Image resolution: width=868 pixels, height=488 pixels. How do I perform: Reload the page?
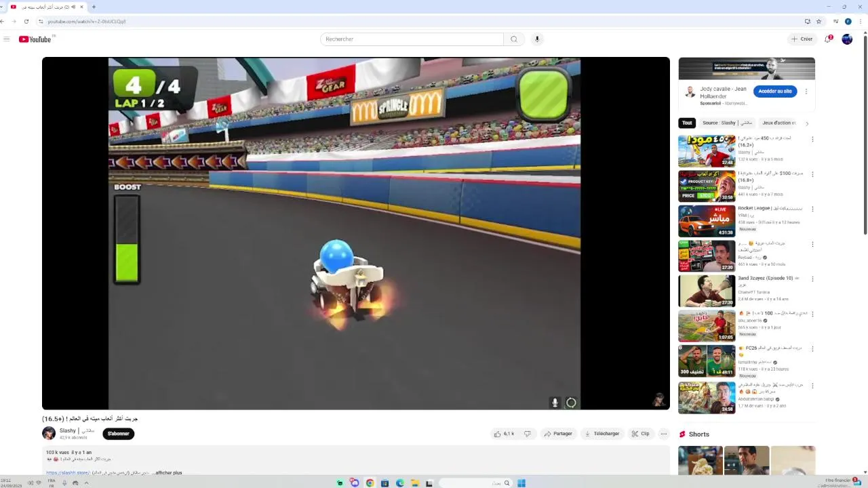[x=26, y=21]
